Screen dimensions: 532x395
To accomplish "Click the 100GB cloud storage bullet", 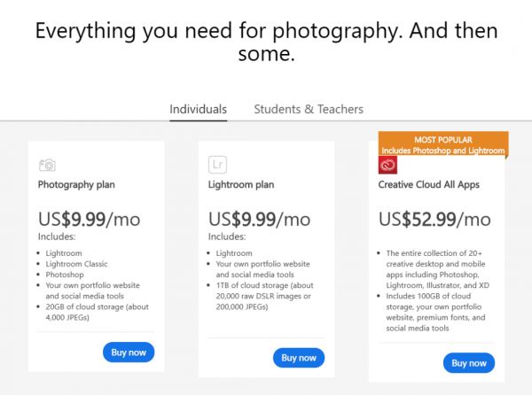I will 434,308.
